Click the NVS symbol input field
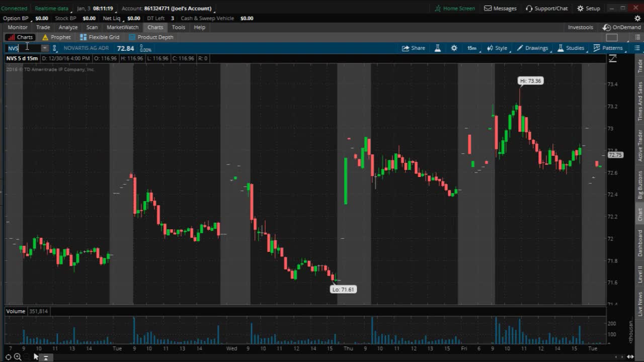The height and width of the screenshot is (362, 644). [x=23, y=48]
